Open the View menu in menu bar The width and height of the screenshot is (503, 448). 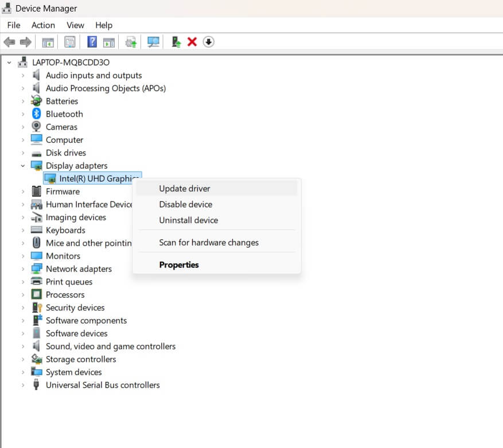pyautogui.click(x=75, y=25)
